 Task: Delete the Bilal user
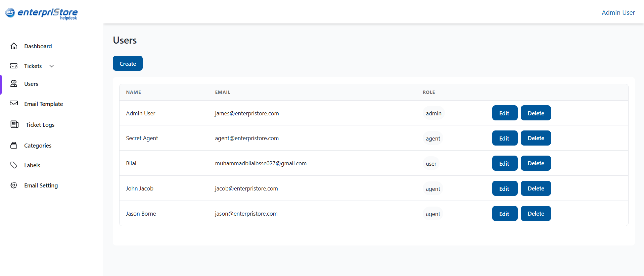coord(536,163)
